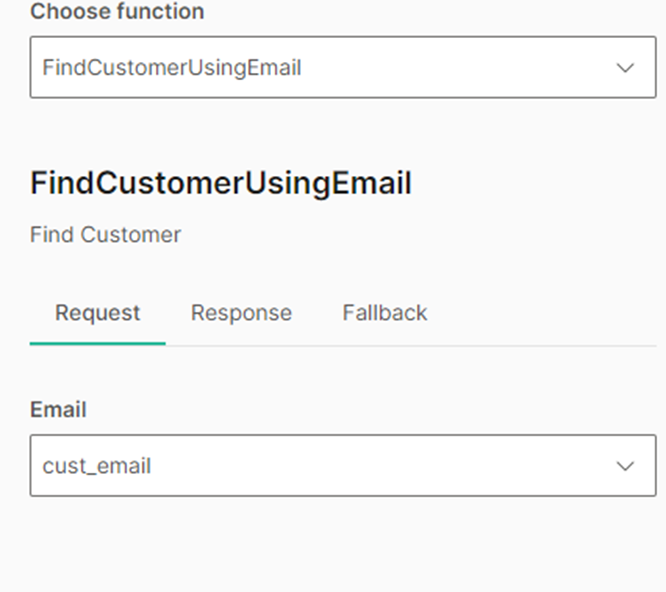Click the Find Customer description text
666x592 pixels.
click(x=106, y=235)
